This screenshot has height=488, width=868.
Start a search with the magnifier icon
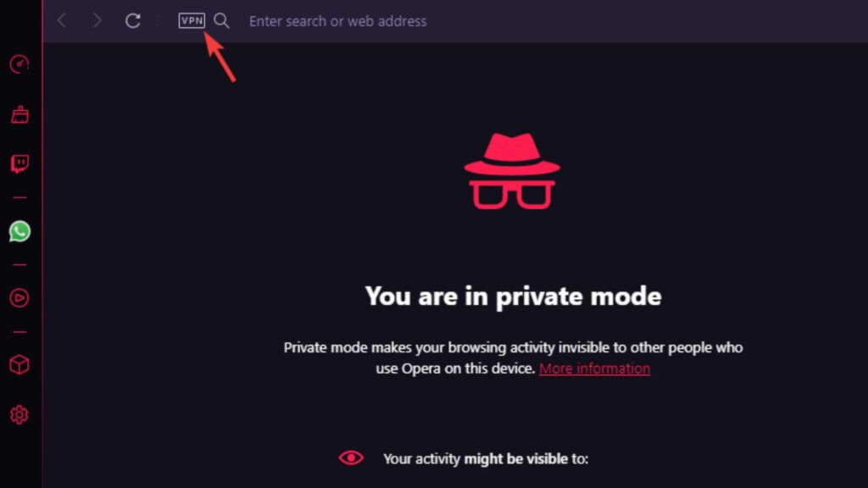(x=221, y=21)
